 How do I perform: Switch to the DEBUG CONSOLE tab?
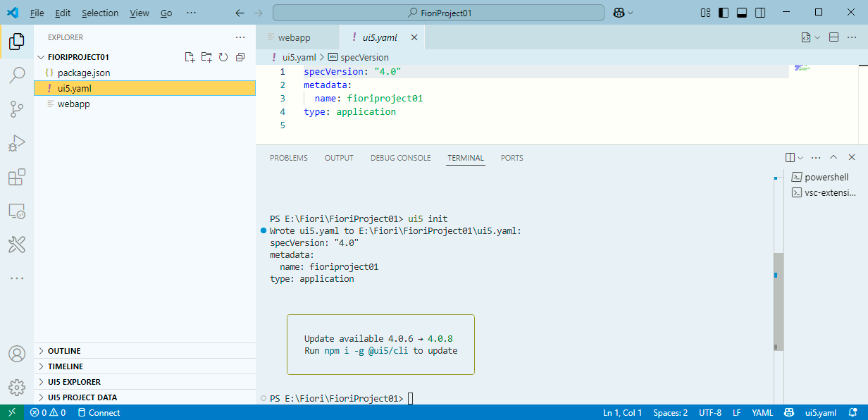(x=400, y=158)
